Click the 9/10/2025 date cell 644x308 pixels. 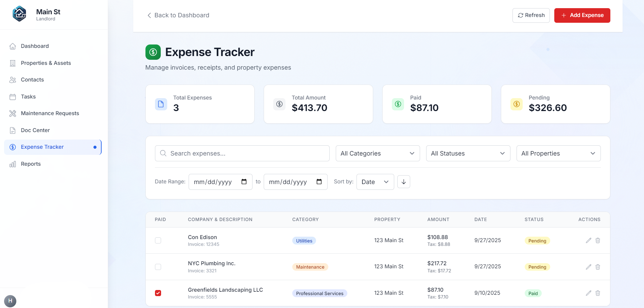487,293
